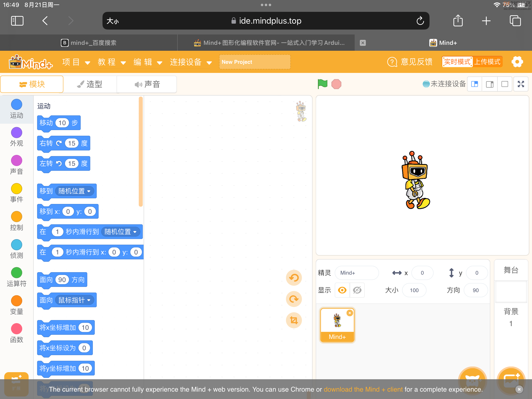Select the Mind+ sprite thumbnail
Image resolution: width=532 pixels, height=399 pixels.
pos(337,325)
